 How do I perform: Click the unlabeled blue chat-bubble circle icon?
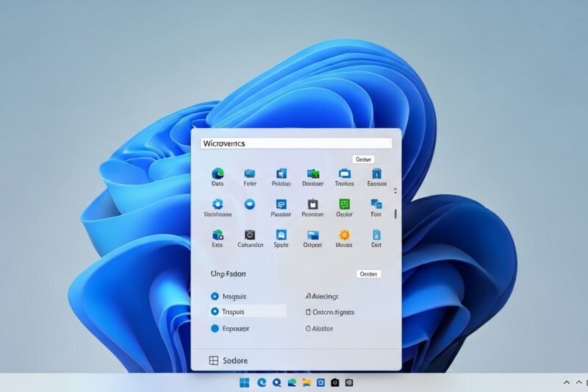[250, 204]
